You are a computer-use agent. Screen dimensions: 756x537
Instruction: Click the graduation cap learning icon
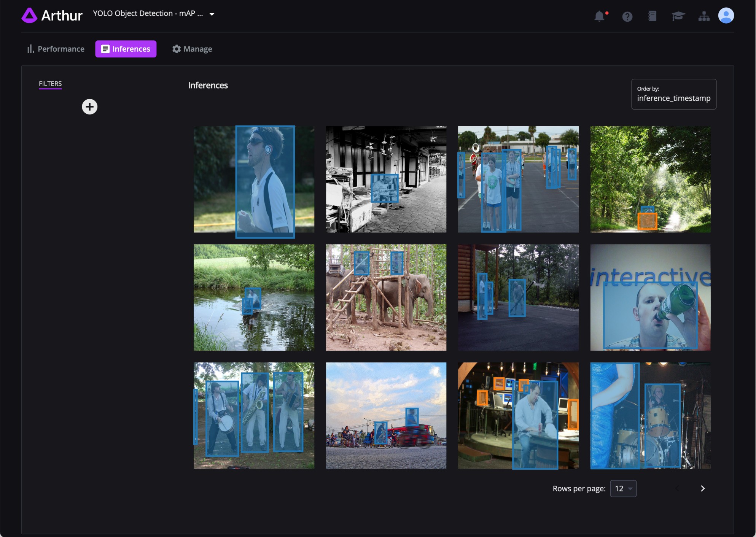tap(678, 16)
